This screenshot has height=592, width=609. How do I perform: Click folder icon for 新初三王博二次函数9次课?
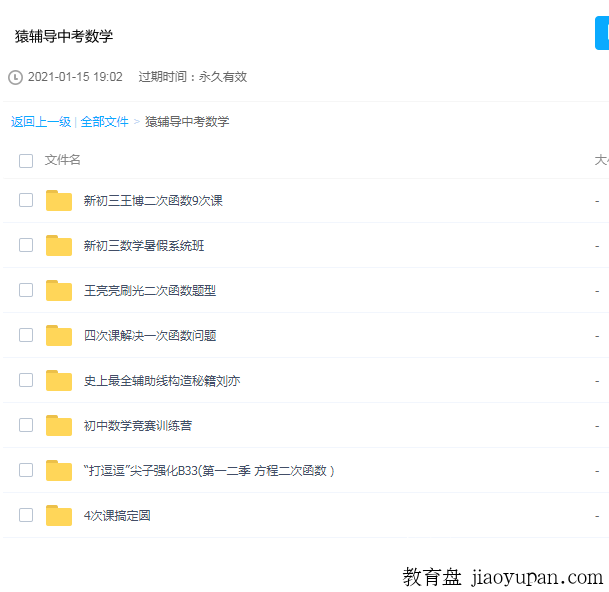[59, 200]
